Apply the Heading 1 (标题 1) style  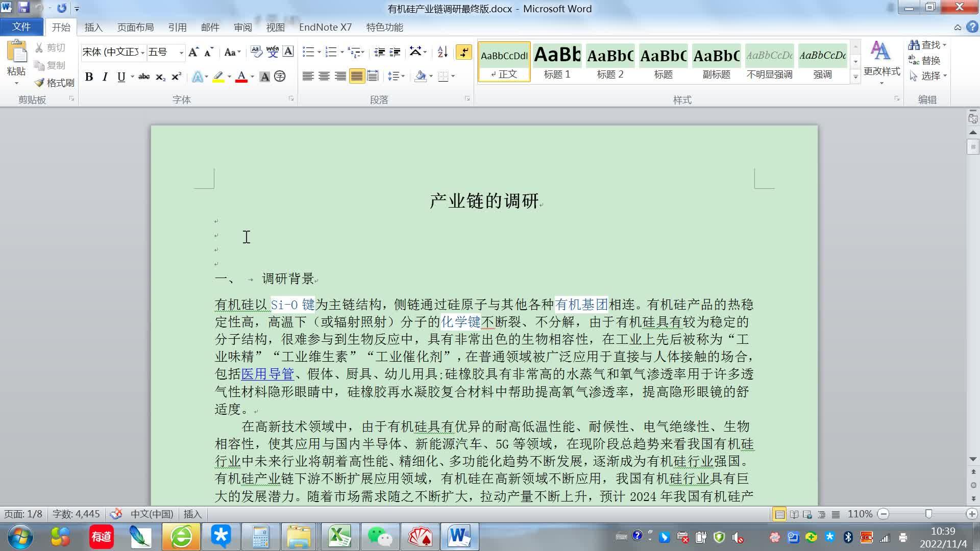pyautogui.click(x=557, y=62)
